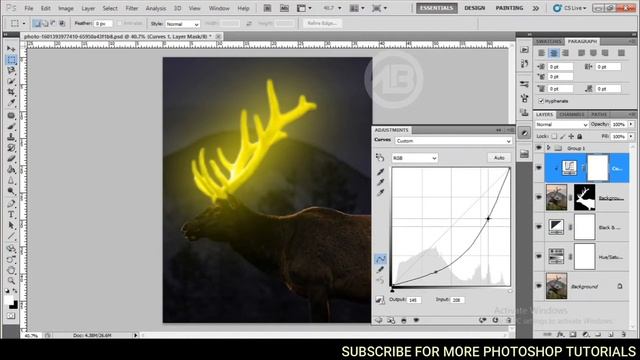This screenshot has width=640, height=360.
Task: Click the foreground color swatch
Action: coord(9,300)
